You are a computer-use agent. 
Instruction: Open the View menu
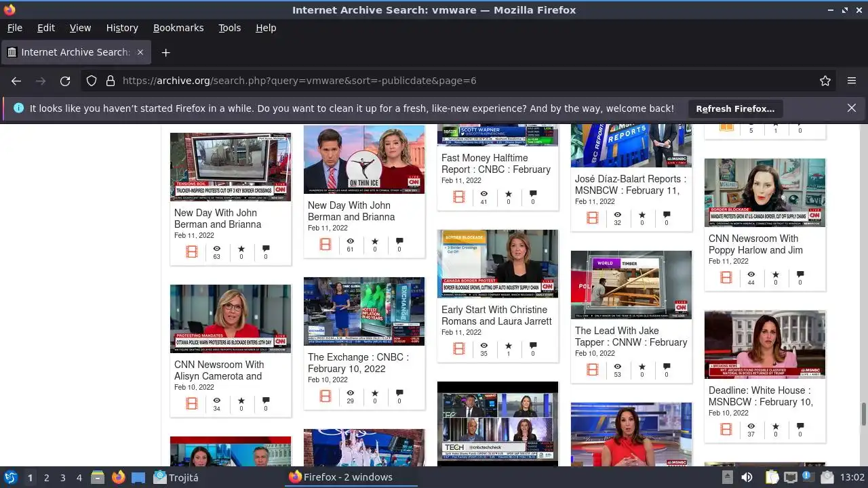point(80,28)
